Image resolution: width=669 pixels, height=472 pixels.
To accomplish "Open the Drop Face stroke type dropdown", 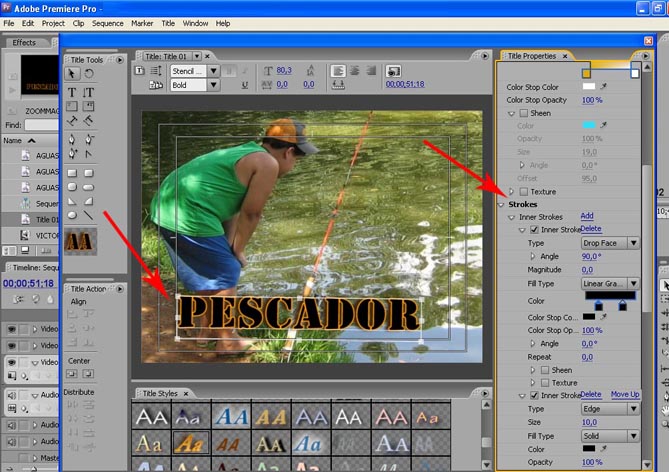I will tap(613, 243).
